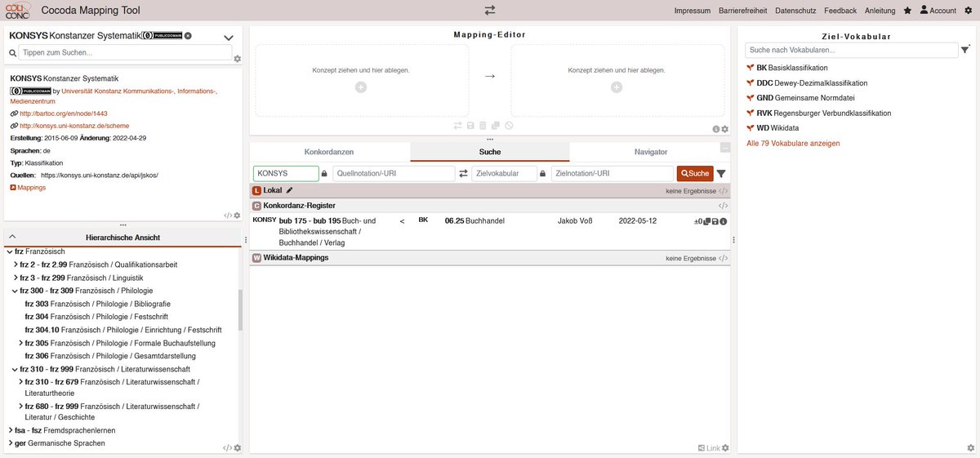This screenshot has height=458, width=980.
Task: Click plus icon in left mapping drop zone
Action: 361,87
